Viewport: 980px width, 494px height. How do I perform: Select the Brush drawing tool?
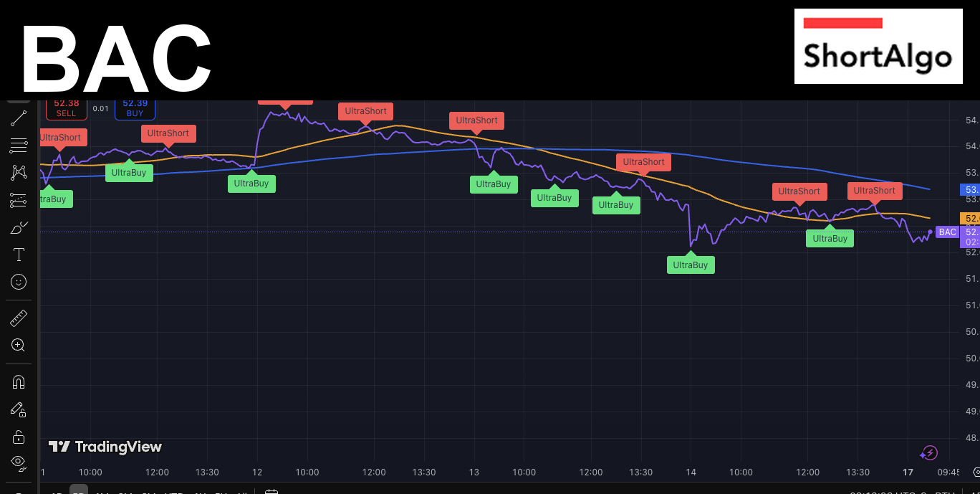click(x=19, y=227)
